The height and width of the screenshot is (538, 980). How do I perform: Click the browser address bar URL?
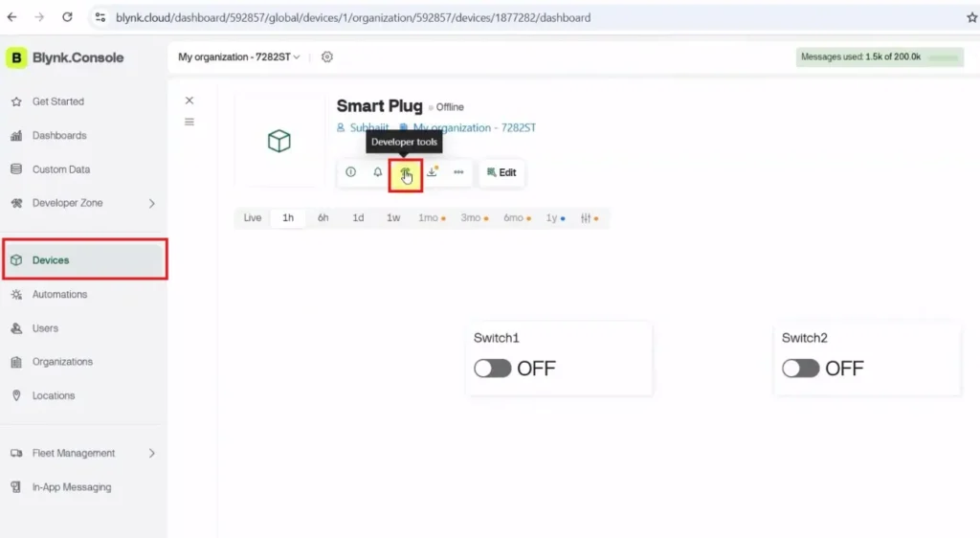[353, 17]
